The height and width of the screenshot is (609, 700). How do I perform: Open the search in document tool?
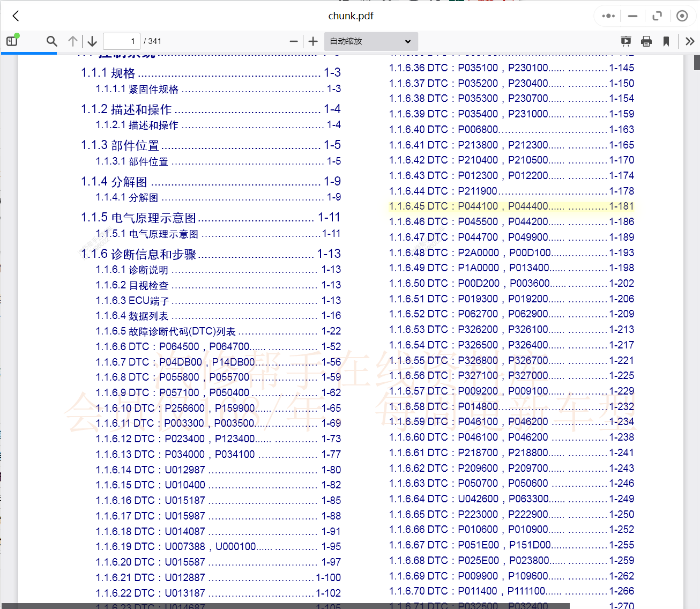pos(51,41)
